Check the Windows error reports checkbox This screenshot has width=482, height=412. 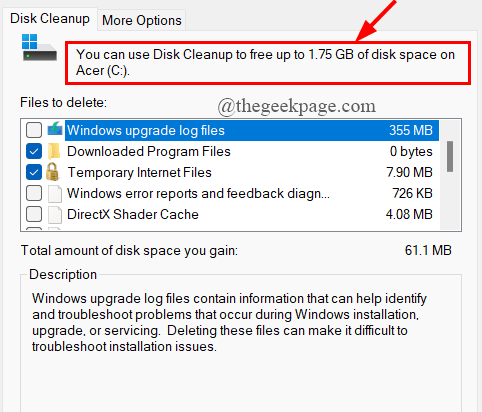[34, 193]
